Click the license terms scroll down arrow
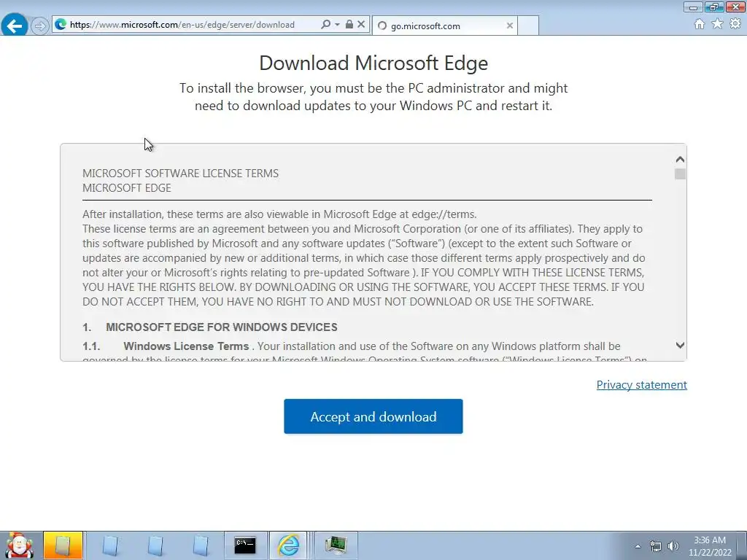Viewport: 747px width, 560px height. pyautogui.click(x=681, y=345)
